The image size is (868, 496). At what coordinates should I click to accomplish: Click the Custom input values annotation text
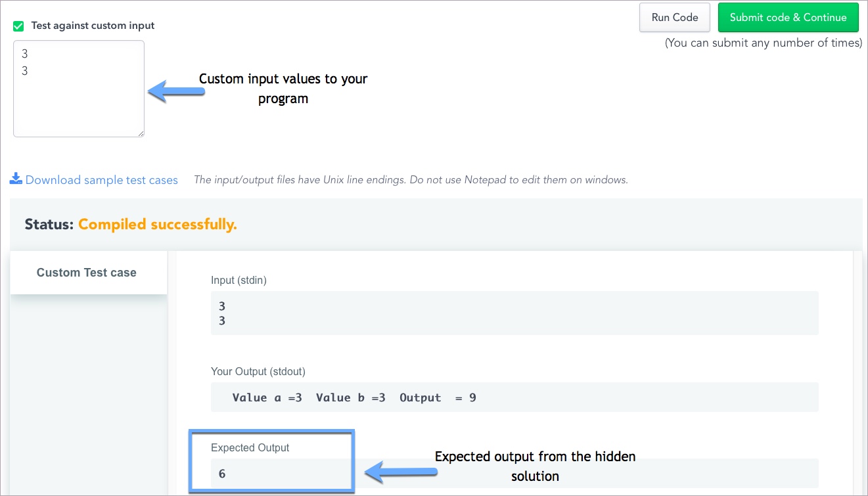[283, 88]
